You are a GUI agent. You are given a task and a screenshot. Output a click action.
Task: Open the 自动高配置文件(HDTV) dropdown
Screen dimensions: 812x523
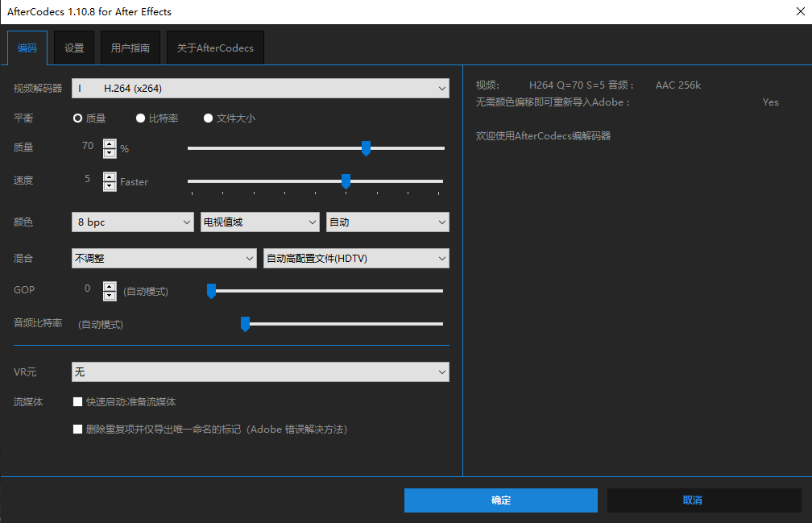pos(356,259)
